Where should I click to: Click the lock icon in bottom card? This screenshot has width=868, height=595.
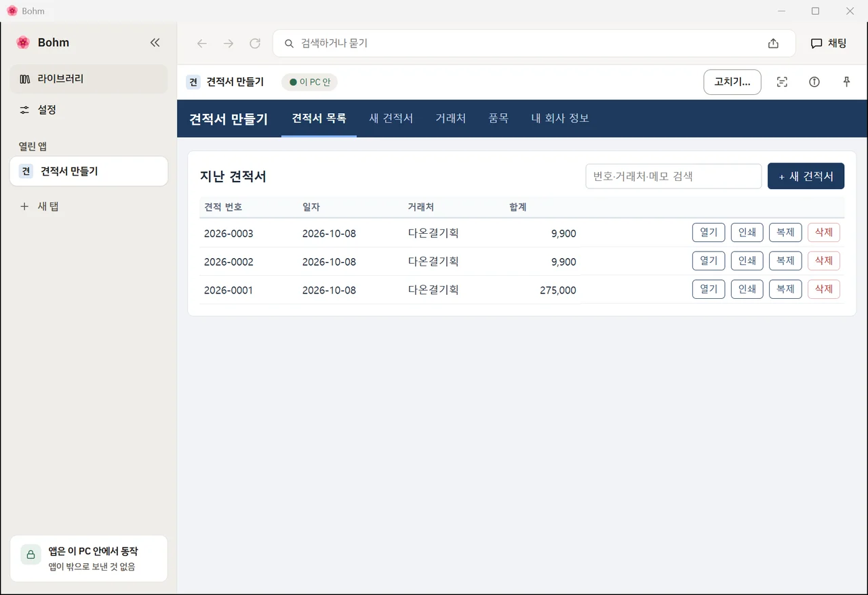tap(31, 554)
